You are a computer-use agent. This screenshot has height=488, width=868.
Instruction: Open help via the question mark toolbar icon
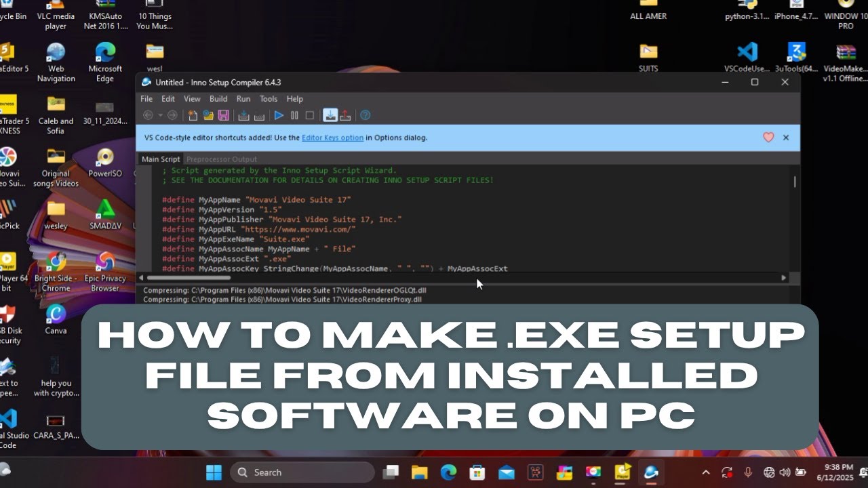pyautogui.click(x=366, y=115)
